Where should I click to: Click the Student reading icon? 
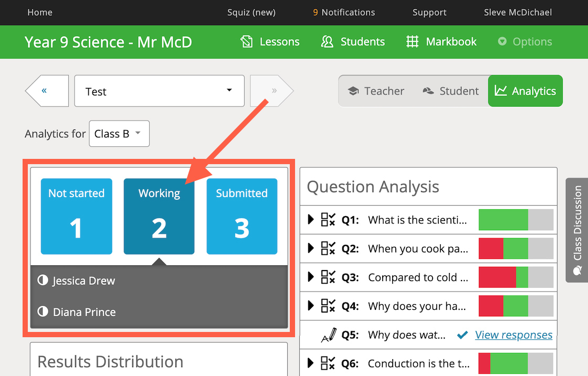point(428,91)
